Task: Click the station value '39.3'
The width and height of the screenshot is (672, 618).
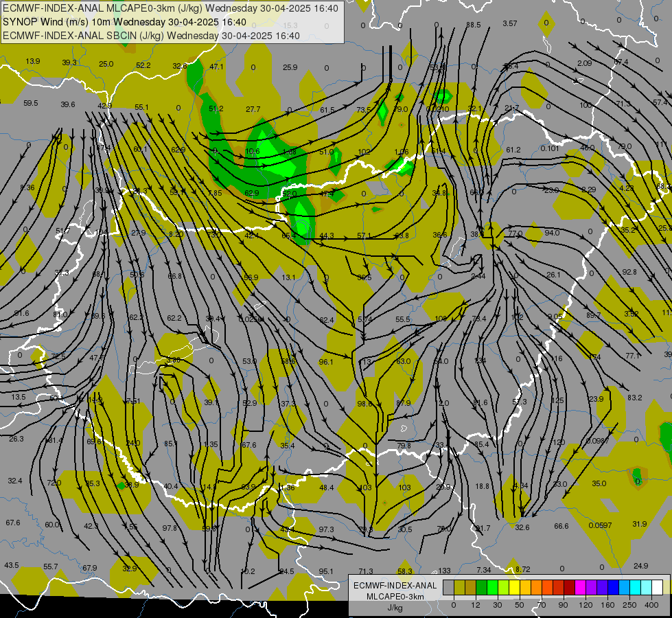Action: pyautogui.click(x=69, y=62)
